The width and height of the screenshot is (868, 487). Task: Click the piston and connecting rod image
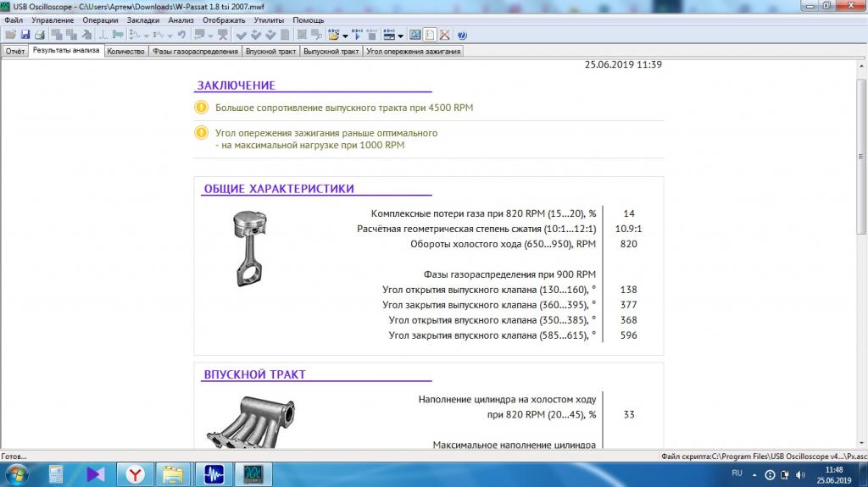click(250, 248)
